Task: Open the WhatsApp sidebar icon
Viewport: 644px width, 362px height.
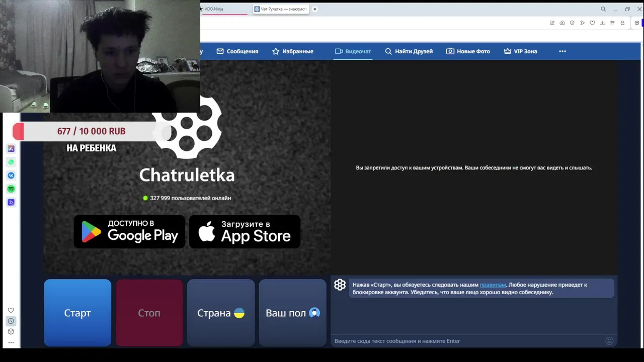Action: coord(11,162)
